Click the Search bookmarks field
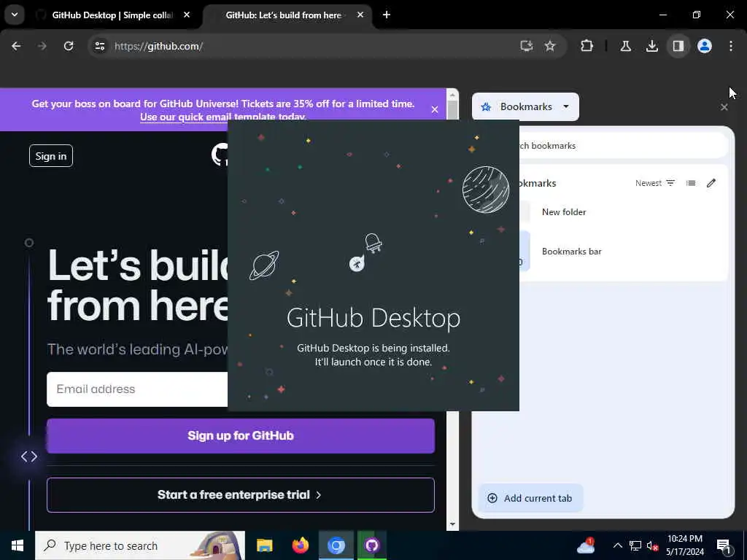 click(x=623, y=146)
